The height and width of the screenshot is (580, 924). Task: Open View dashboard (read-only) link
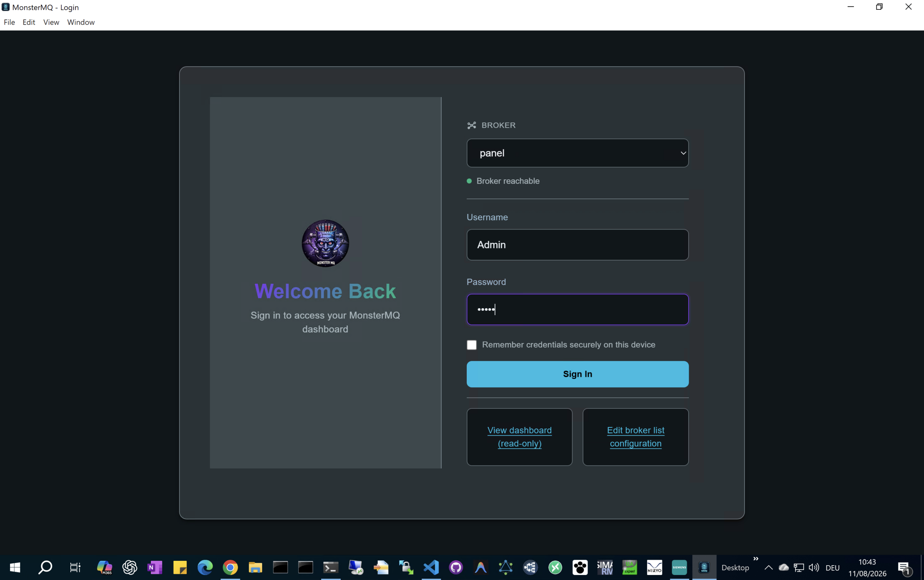pyautogui.click(x=519, y=437)
